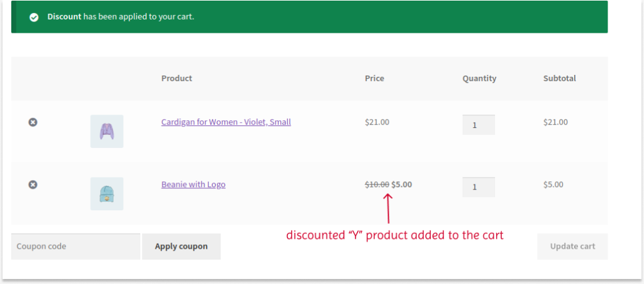Click the Subtotal column header
This screenshot has height=284, width=644.
click(560, 79)
